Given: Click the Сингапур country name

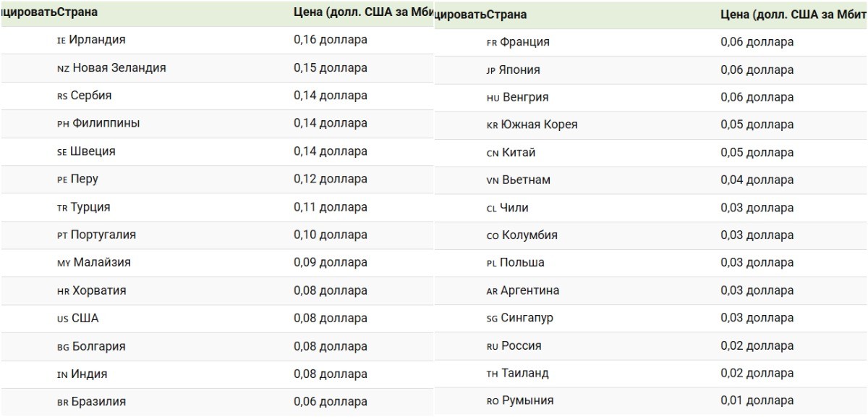Looking at the screenshot, I should coord(527,318).
